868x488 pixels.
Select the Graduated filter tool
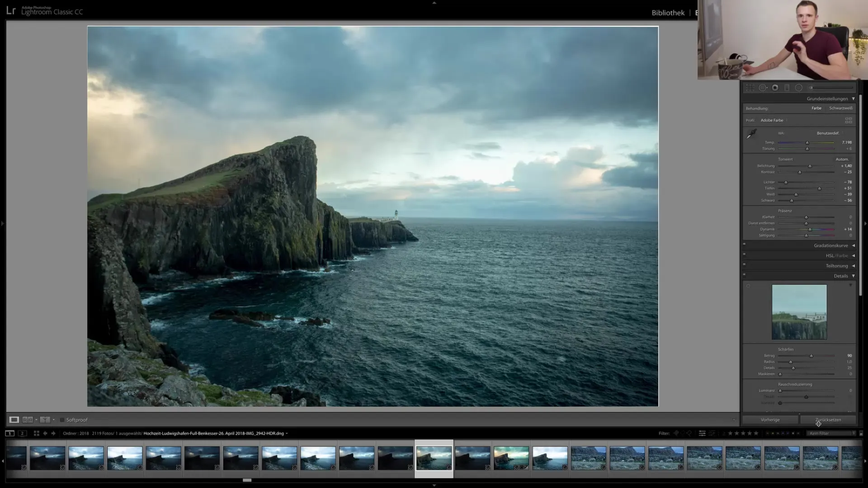point(787,88)
